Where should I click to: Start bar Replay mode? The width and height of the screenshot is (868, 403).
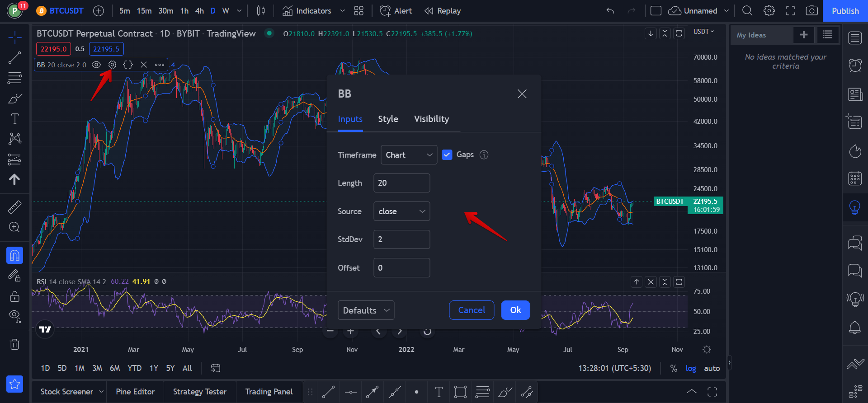pyautogui.click(x=443, y=11)
